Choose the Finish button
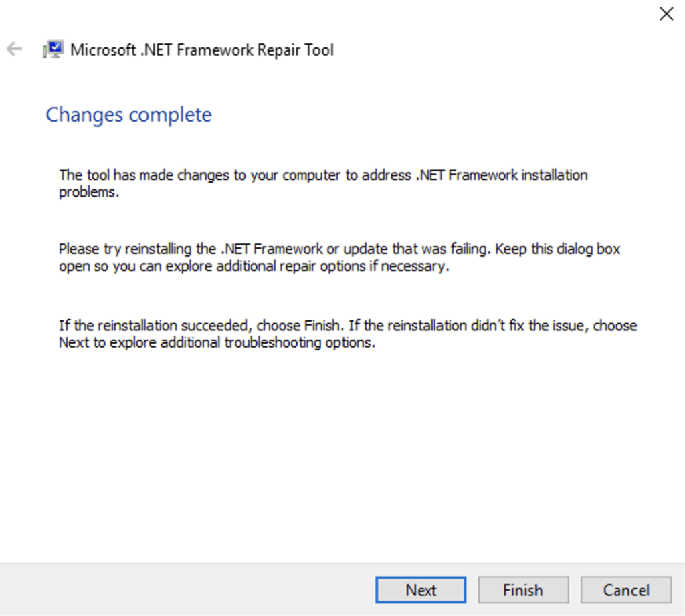This screenshot has width=685, height=616. pos(522,590)
